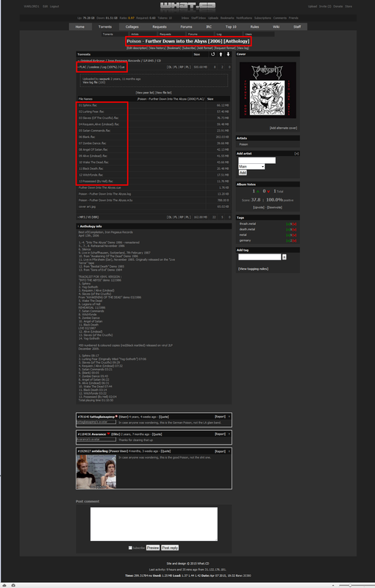Click [Quote] on antidarling's comment
The width and height of the screenshot is (375, 588).
coord(165,451)
